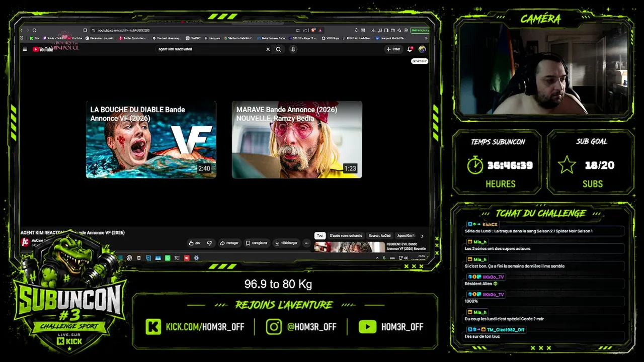The image size is (644, 362).
Task: Open the YouTube hamburger guide menu
Action: (25, 49)
